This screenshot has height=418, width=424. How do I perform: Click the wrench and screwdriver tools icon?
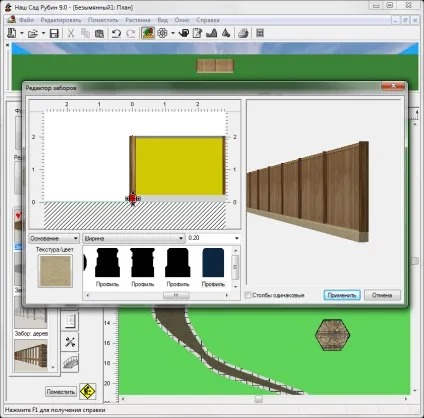[x=70, y=342]
